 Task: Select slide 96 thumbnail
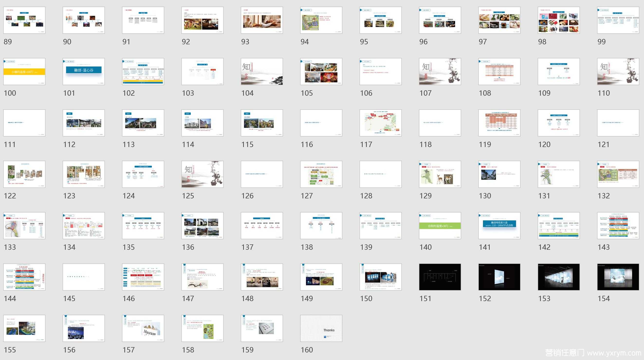point(440,20)
